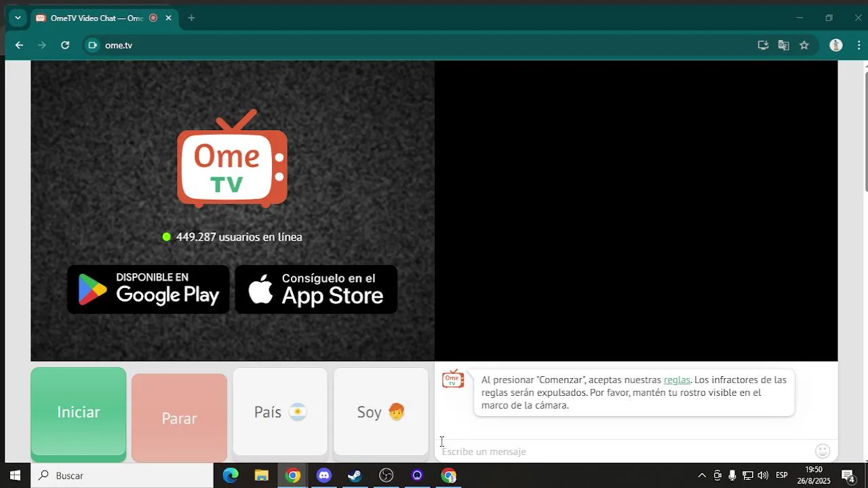This screenshot has width=868, height=488.
Task: Open File Explorer from the taskbar
Action: 262,476
